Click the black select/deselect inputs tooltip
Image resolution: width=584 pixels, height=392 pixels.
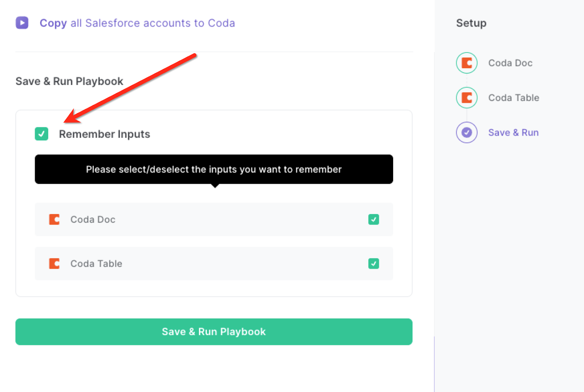coord(214,169)
